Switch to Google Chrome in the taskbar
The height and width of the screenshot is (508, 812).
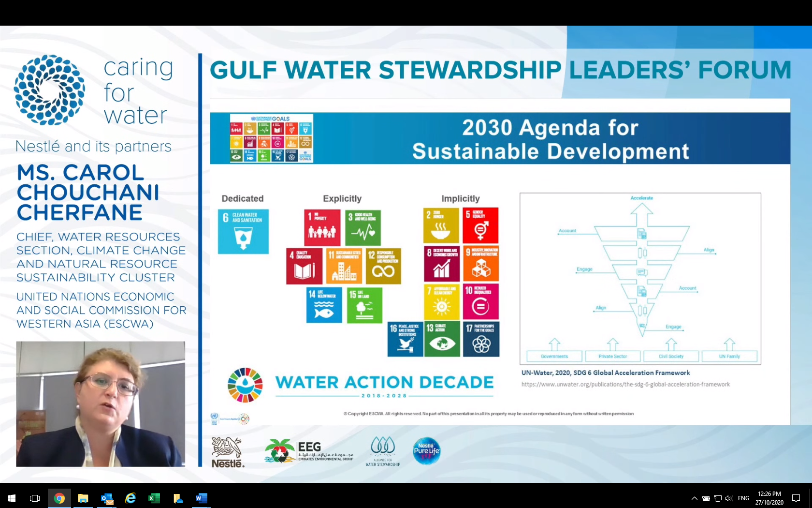tap(59, 498)
